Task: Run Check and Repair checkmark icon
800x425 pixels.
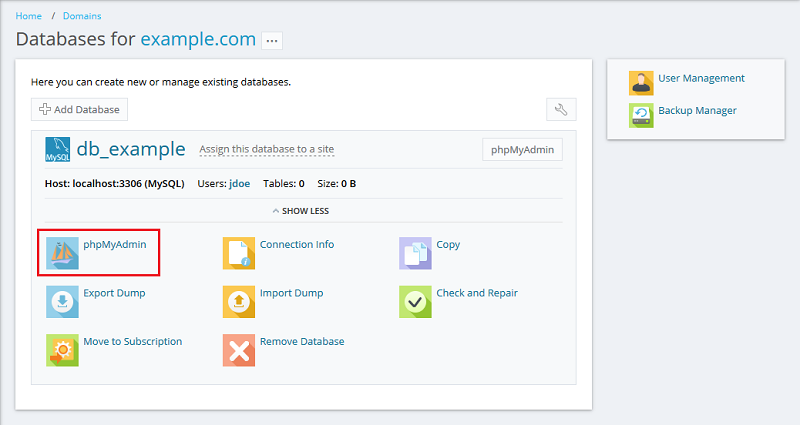Action: [415, 302]
